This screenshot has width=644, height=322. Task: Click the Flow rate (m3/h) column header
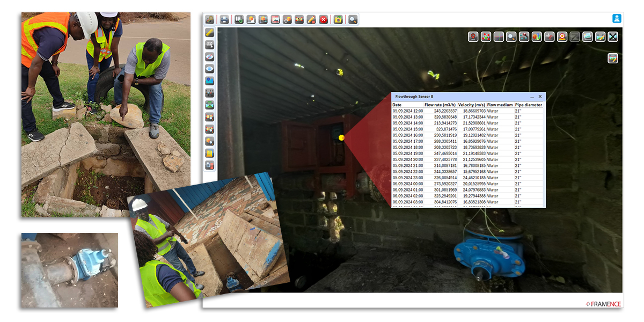pyautogui.click(x=440, y=105)
